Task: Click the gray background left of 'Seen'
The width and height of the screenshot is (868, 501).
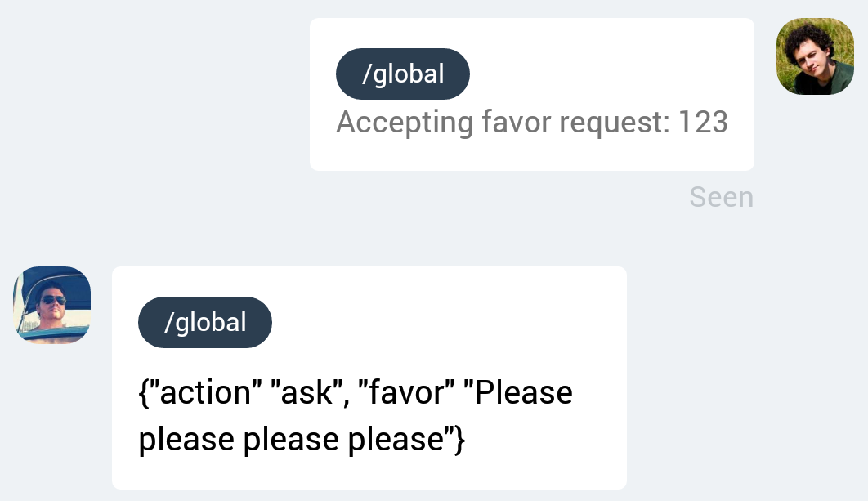Action: (490, 197)
